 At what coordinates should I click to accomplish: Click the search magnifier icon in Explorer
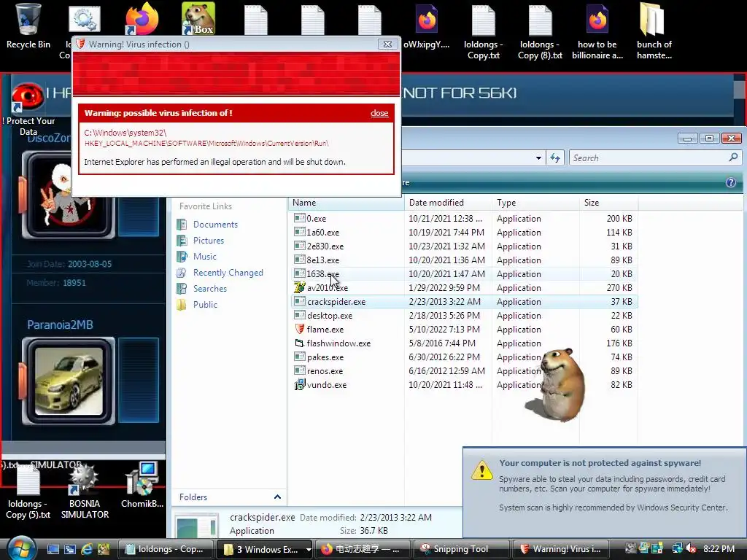coord(733,157)
